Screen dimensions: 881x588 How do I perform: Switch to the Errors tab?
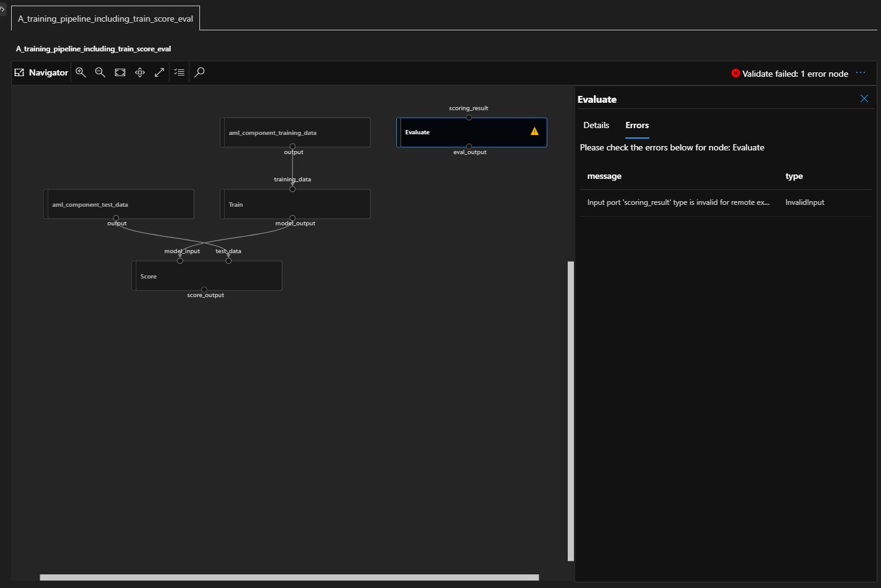pyautogui.click(x=637, y=125)
